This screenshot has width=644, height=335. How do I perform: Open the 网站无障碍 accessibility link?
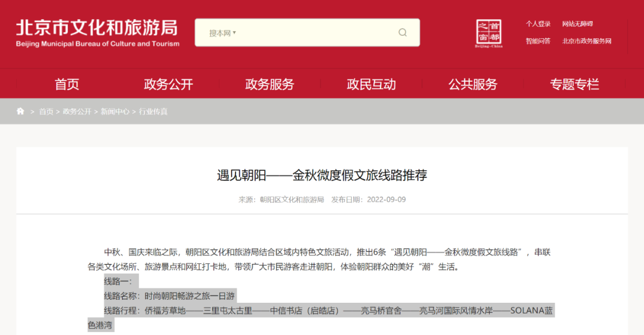tap(577, 24)
